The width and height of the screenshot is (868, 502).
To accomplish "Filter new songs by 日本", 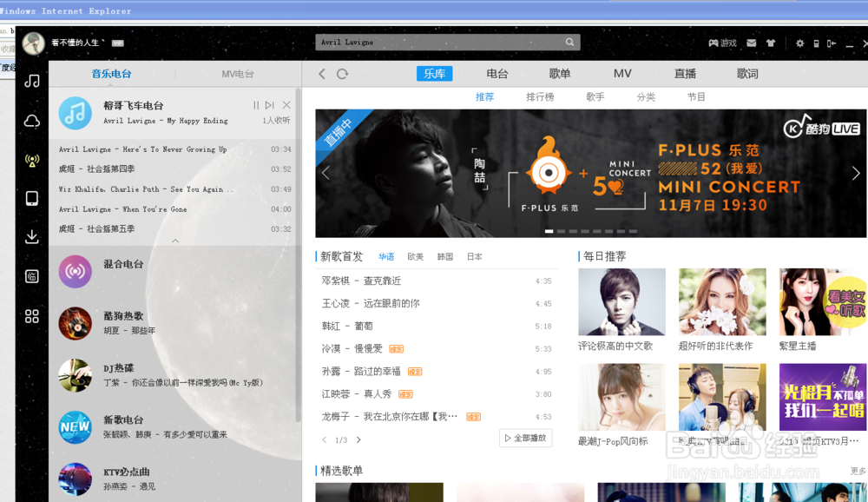I will coord(475,256).
